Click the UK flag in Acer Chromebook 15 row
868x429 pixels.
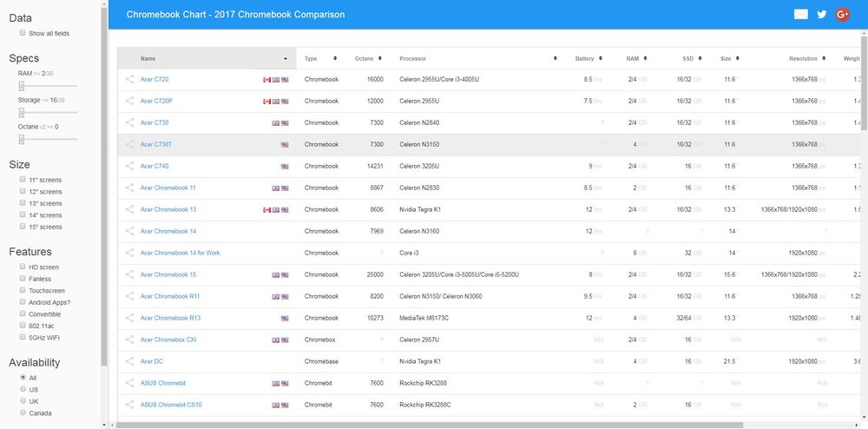276,275
